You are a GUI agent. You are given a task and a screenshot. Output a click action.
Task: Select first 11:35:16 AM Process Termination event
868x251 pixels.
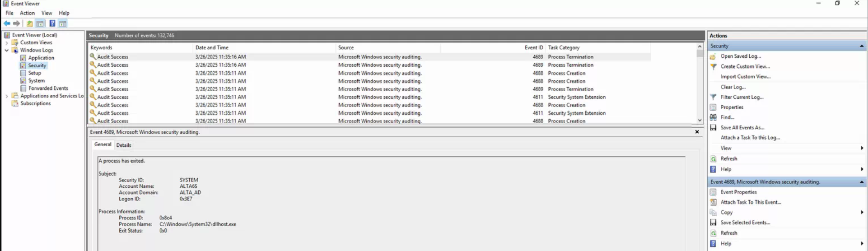(x=369, y=57)
